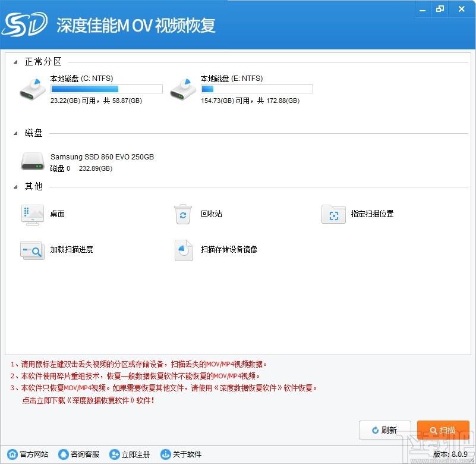Select the 本地磁盘 (E: NTFS) label
The width and height of the screenshot is (476, 464).
pos(232,79)
